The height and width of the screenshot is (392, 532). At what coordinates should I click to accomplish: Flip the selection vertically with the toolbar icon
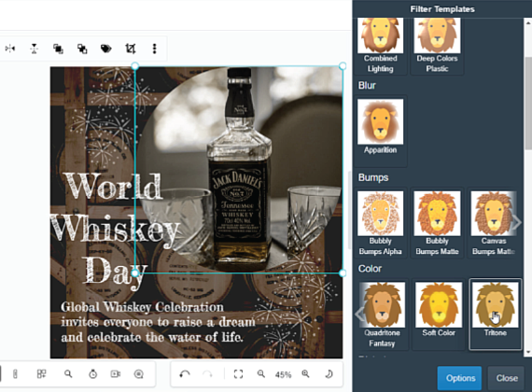[34, 49]
